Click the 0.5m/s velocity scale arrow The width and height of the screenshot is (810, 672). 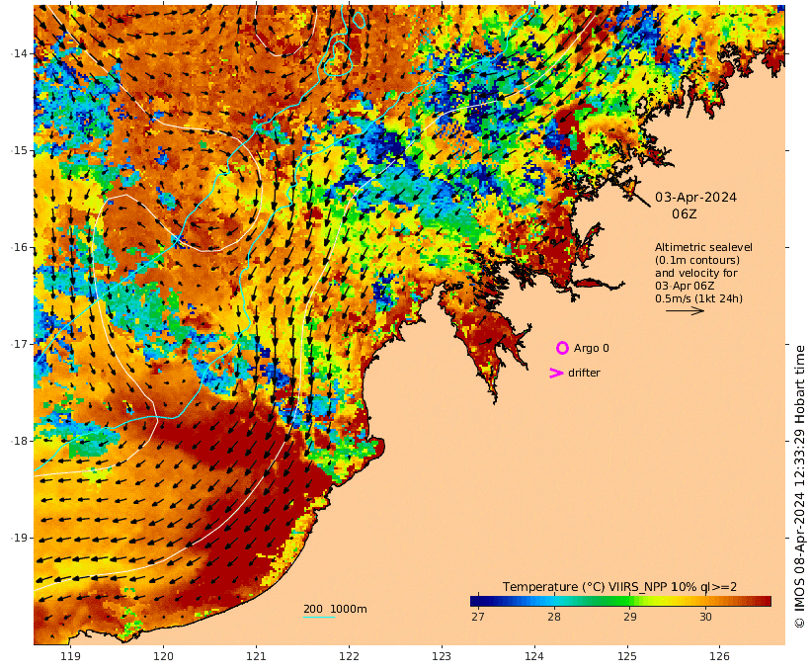685,310
